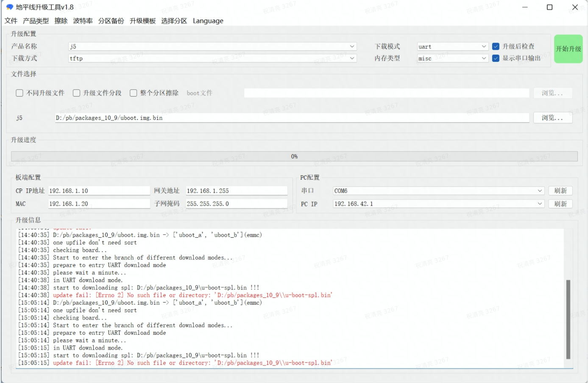Uncheck 显示串口输出 option
The height and width of the screenshot is (383, 588).
[x=496, y=58]
